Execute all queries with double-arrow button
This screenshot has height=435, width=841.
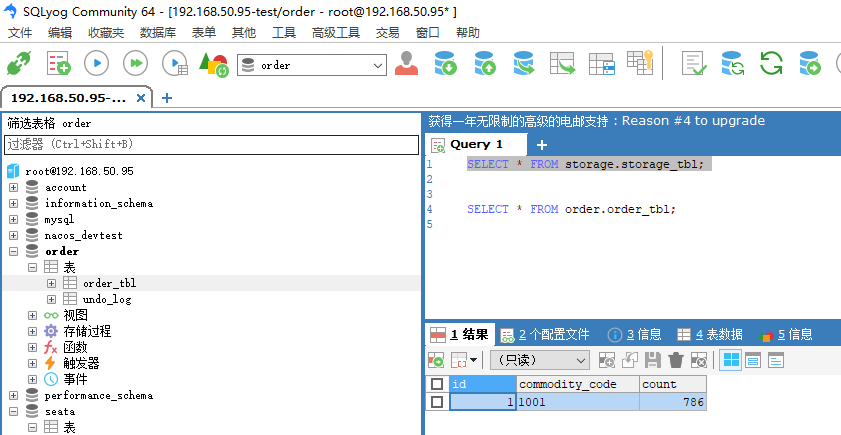pos(136,63)
